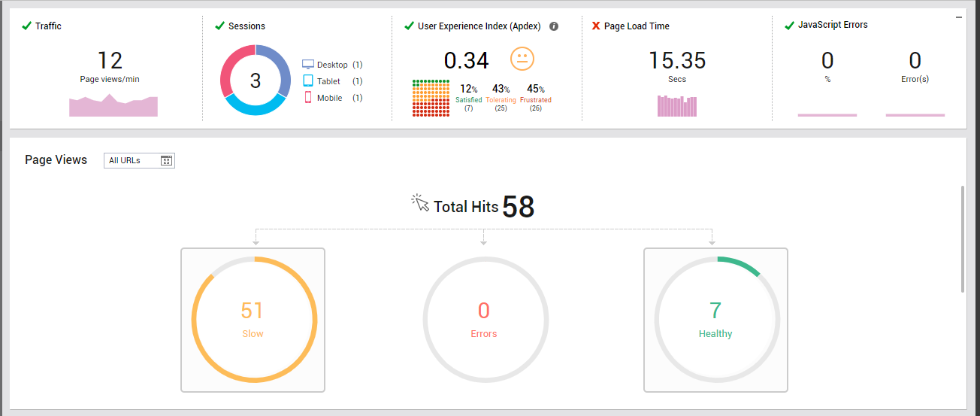This screenshot has width=980, height=416.
Task: Click the Apdex green checkmark status icon
Action: pyautogui.click(x=409, y=26)
